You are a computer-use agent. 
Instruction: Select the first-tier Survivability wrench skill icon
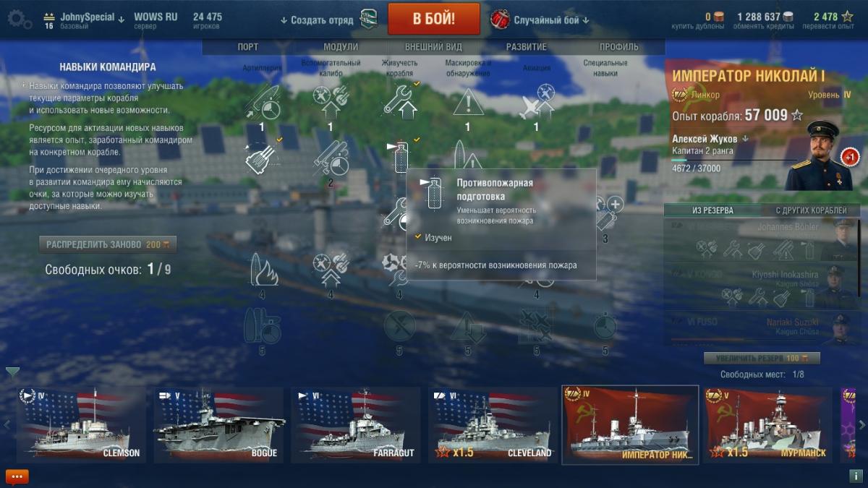[x=400, y=101]
